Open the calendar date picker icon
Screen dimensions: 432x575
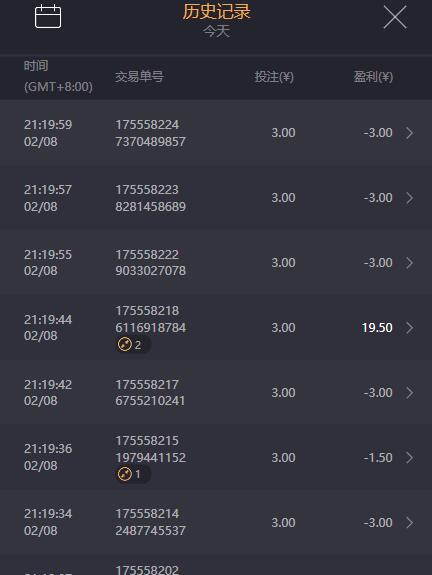click(x=48, y=17)
